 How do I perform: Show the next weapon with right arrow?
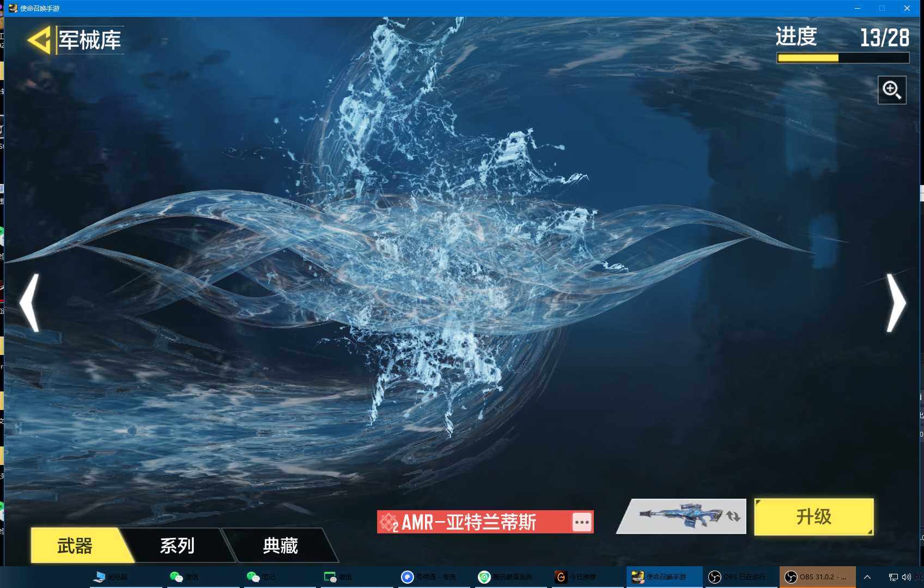pos(896,303)
